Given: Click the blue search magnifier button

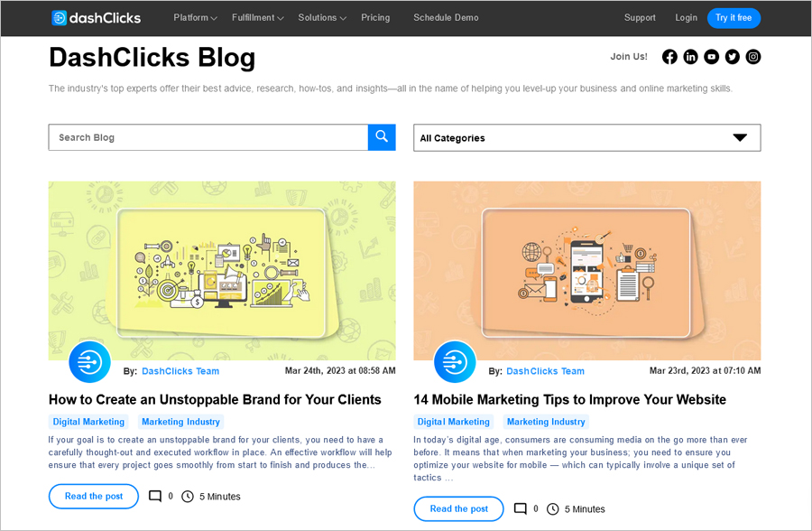Looking at the screenshot, I should (x=382, y=137).
